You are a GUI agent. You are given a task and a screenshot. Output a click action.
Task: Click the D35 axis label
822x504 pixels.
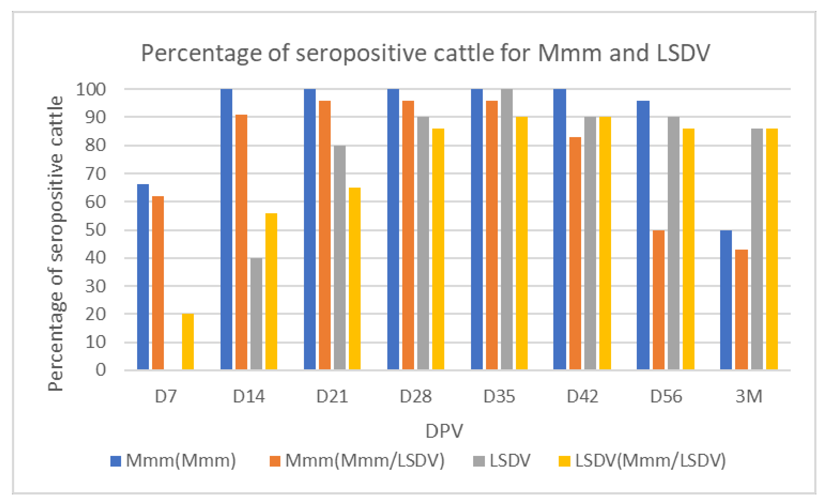coord(499,397)
